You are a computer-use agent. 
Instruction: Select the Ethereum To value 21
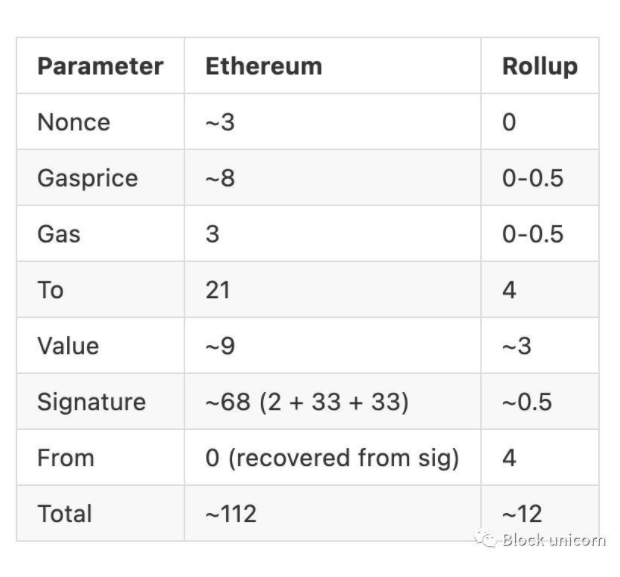point(218,291)
